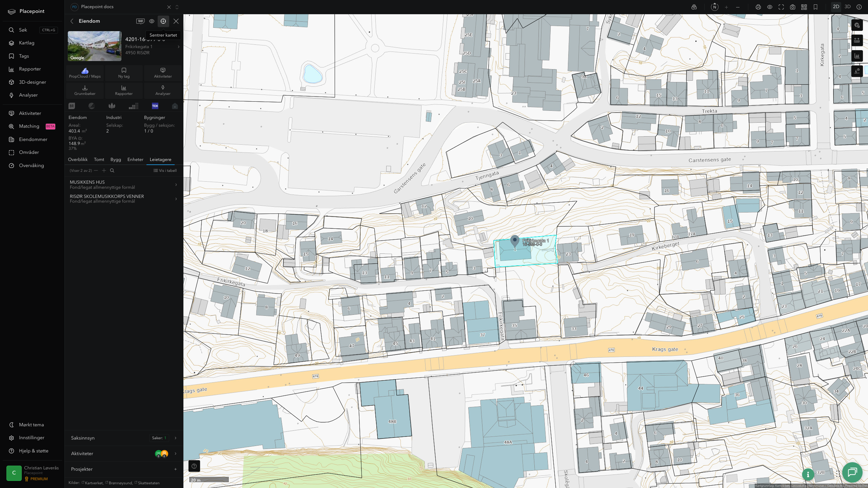The width and height of the screenshot is (868, 488).
Task: Switch to the Bygg tab
Action: point(116,160)
